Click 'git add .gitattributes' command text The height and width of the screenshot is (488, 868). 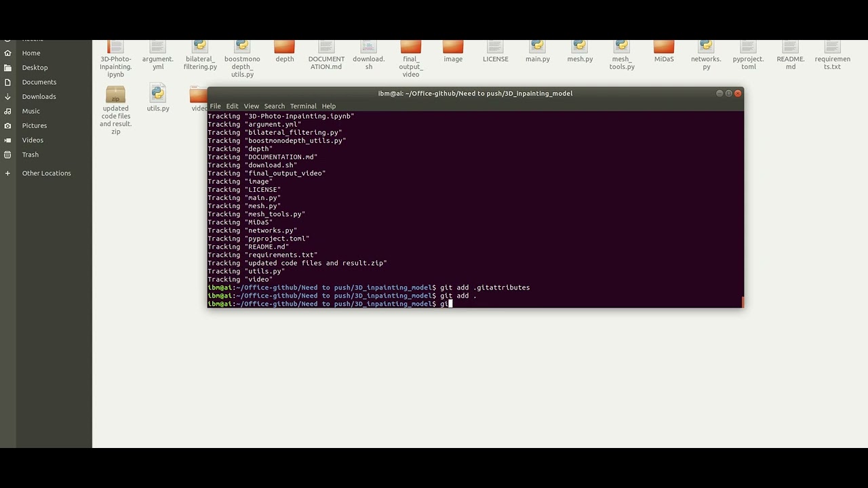(485, 287)
